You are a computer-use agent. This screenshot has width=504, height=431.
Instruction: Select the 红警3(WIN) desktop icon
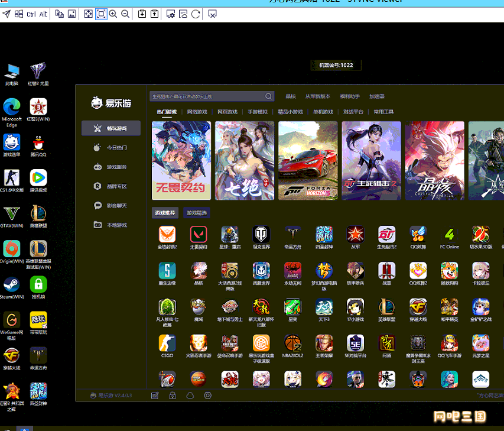tap(38, 110)
